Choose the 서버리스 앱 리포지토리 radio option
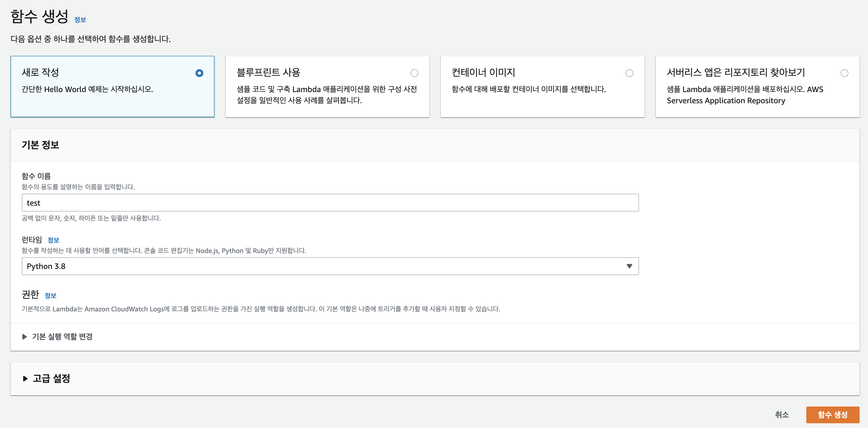The height and width of the screenshot is (428, 868). pyautogui.click(x=844, y=73)
